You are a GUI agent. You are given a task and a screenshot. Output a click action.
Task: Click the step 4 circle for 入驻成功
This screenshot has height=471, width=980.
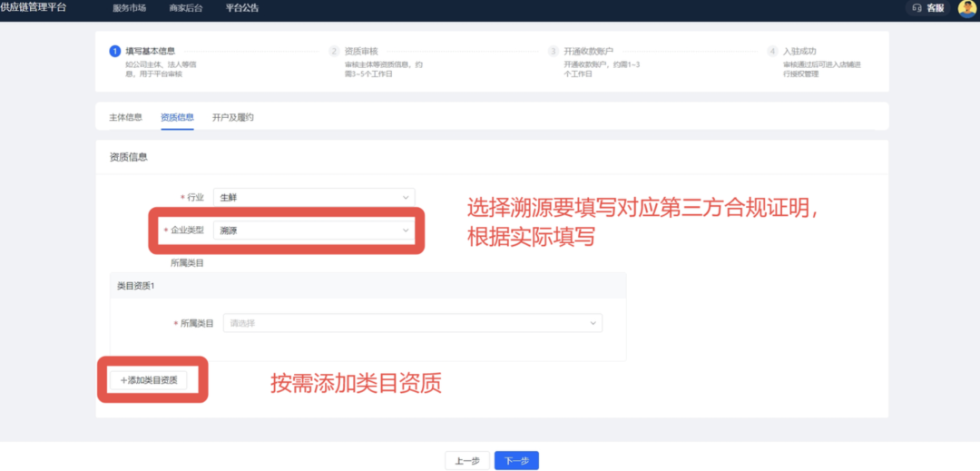(x=772, y=51)
